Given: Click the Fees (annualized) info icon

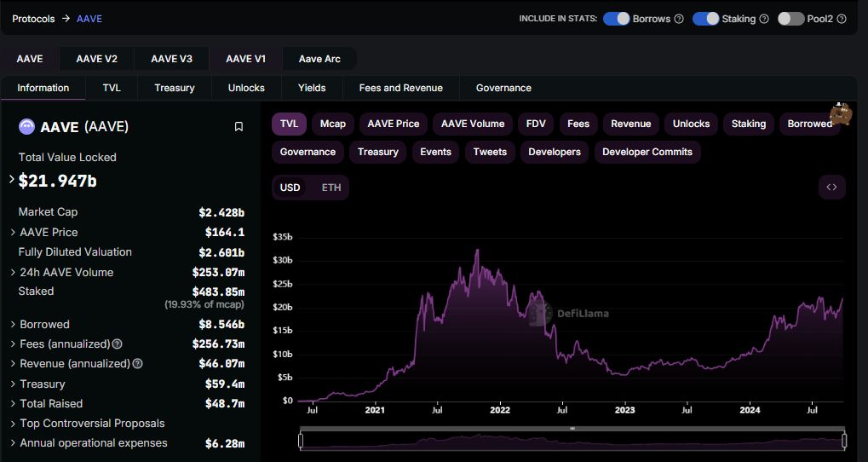Looking at the screenshot, I should [x=117, y=344].
